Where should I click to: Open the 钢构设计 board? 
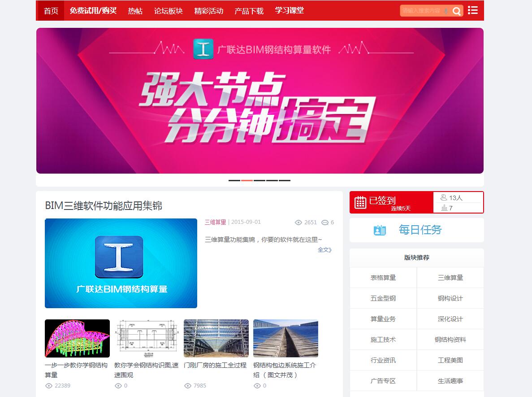[450, 298]
